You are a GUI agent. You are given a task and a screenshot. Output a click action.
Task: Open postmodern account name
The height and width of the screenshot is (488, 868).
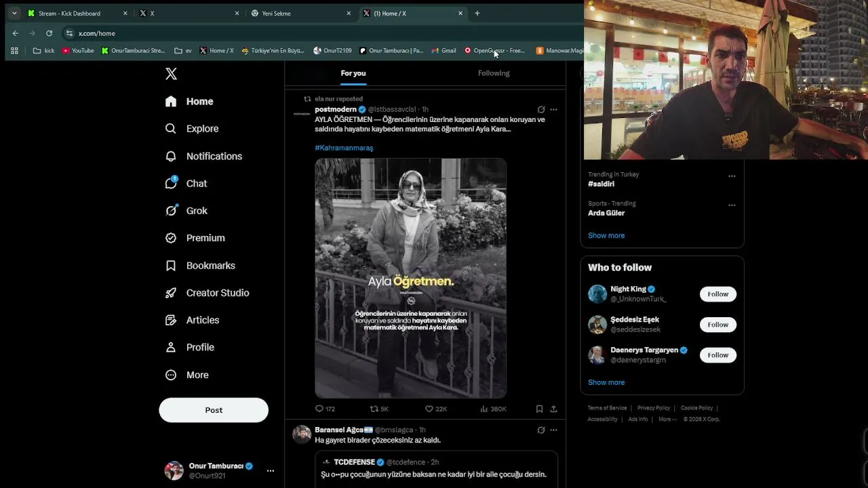click(x=336, y=109)
